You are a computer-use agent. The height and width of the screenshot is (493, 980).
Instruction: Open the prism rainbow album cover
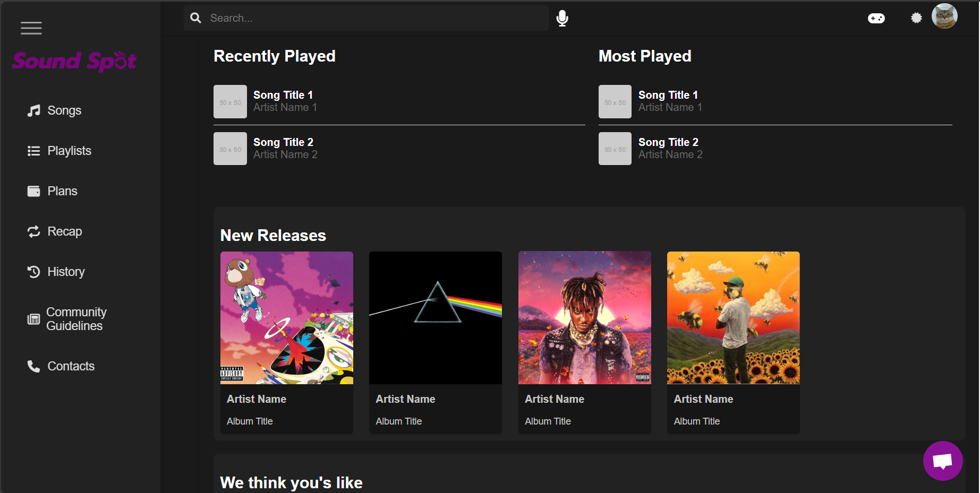[436, 318]
